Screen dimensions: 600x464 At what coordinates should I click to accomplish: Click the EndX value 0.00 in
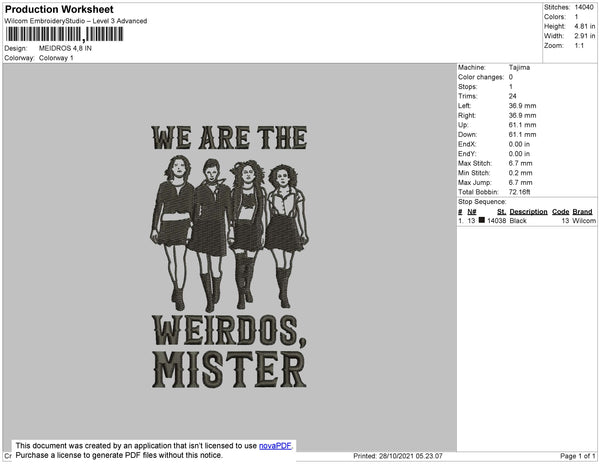pos(519,144)
